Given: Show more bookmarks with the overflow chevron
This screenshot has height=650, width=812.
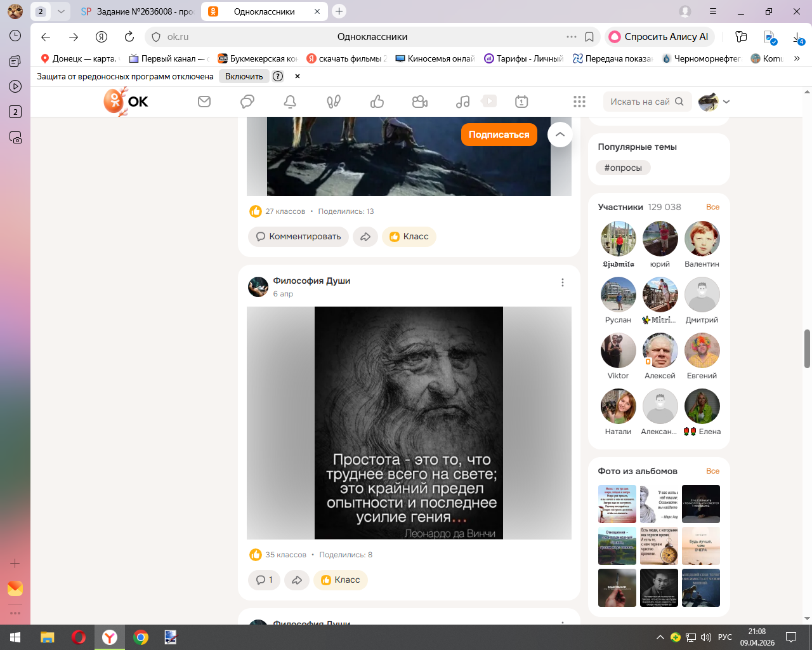Looking at the screenshot, I should [x=797, y=58].
